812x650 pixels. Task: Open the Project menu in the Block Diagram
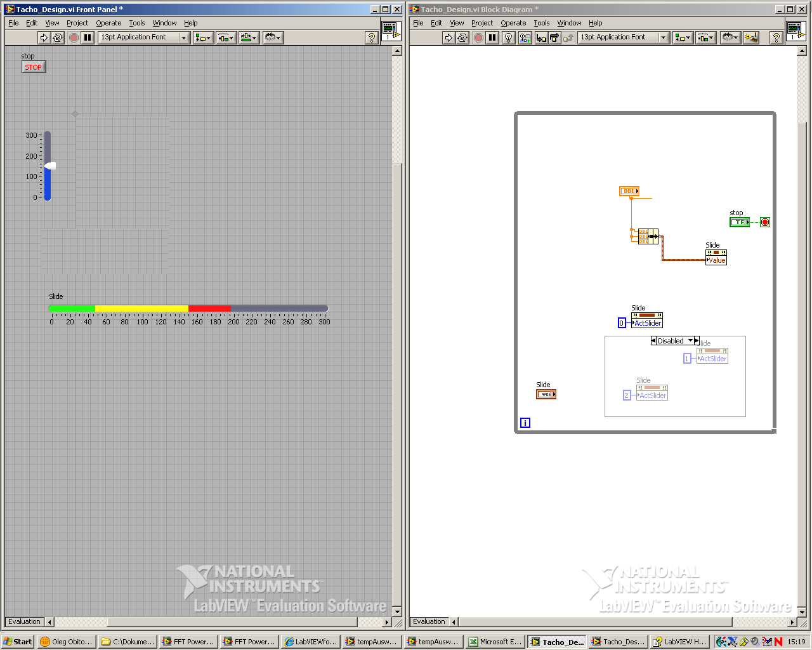[x=482, y=23]
